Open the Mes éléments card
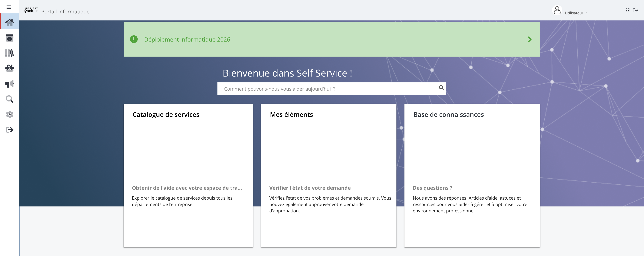Screen dimensions: 644x256 click(329, 175)
